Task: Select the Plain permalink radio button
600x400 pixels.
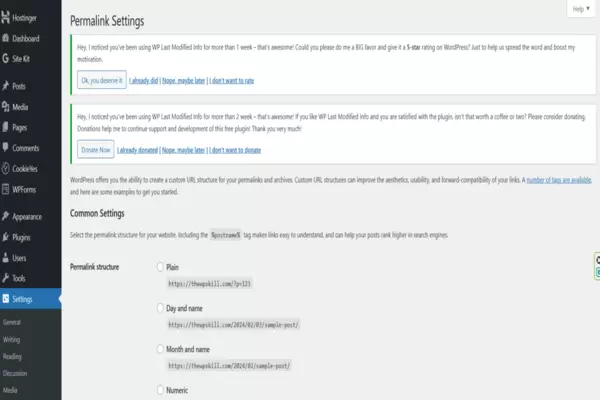Action: [160, 267]
